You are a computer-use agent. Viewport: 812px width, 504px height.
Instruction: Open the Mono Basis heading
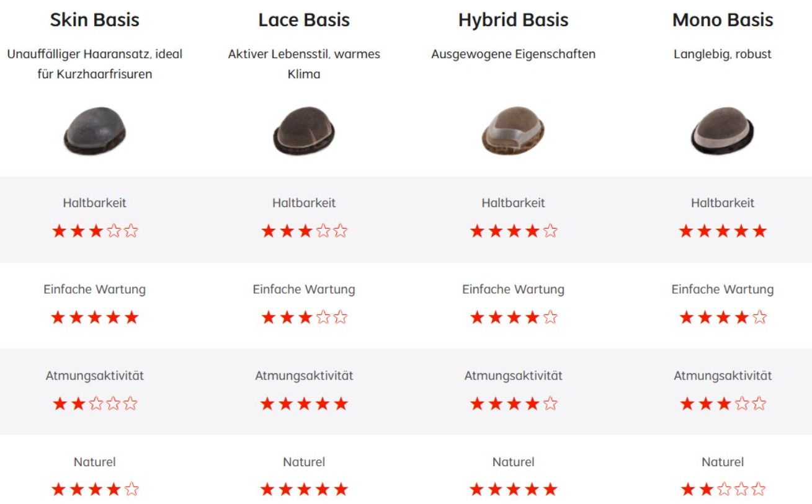click(723, 20)
